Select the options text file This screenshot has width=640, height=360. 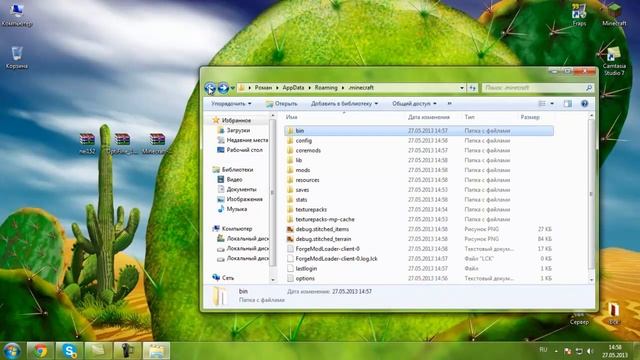point(419,278)
